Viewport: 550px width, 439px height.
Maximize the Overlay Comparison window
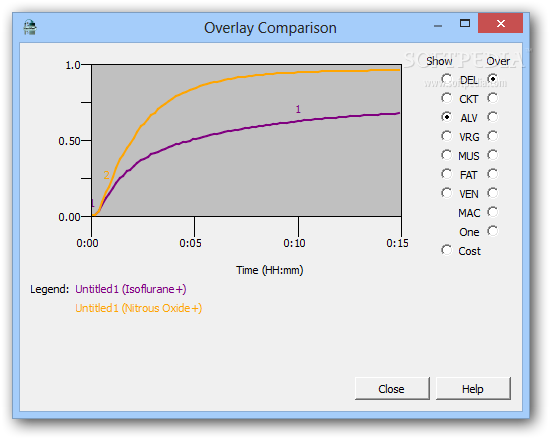pos(465,23)
